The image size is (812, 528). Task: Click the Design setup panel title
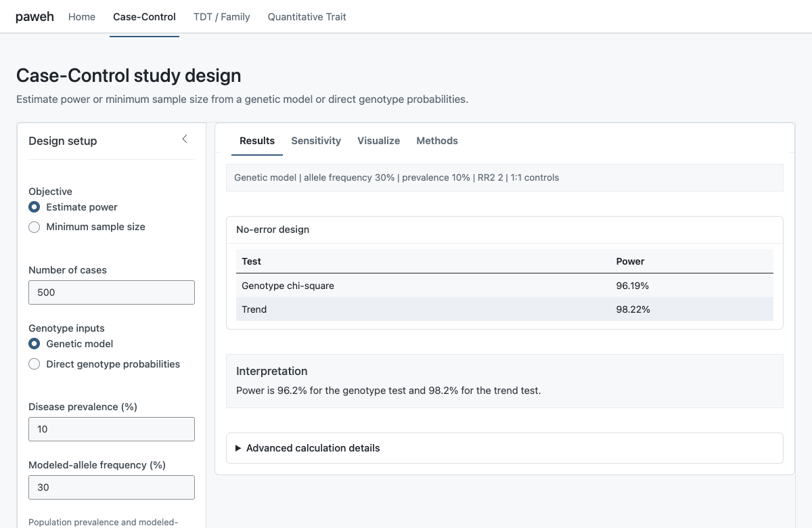point(63,141)
